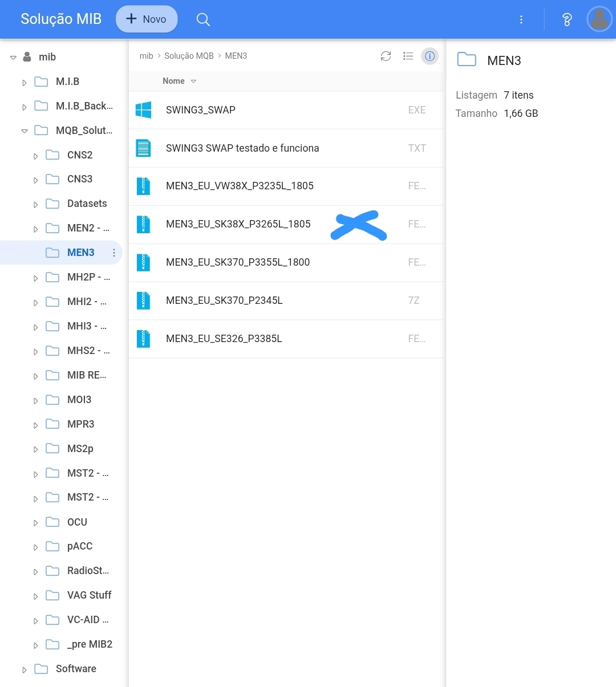This screenshot has height=687, width=616.
Task: Toggle the info details panel
Action: (430, 56)
